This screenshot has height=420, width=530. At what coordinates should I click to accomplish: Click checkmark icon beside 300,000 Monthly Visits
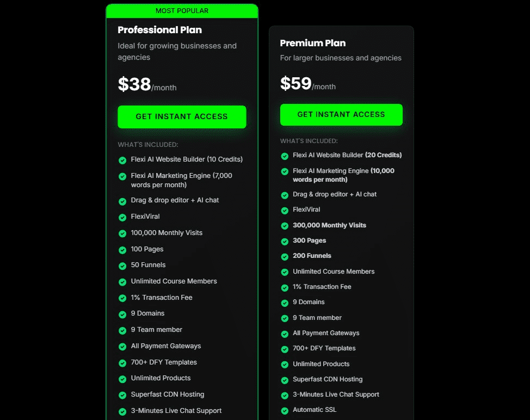click(x=285, y=226)
